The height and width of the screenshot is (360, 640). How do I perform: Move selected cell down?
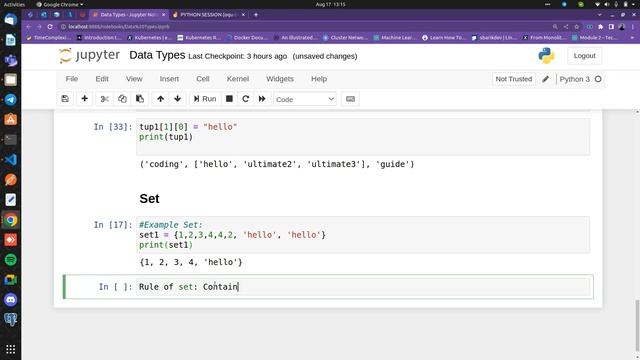click(x=178, y=99)
